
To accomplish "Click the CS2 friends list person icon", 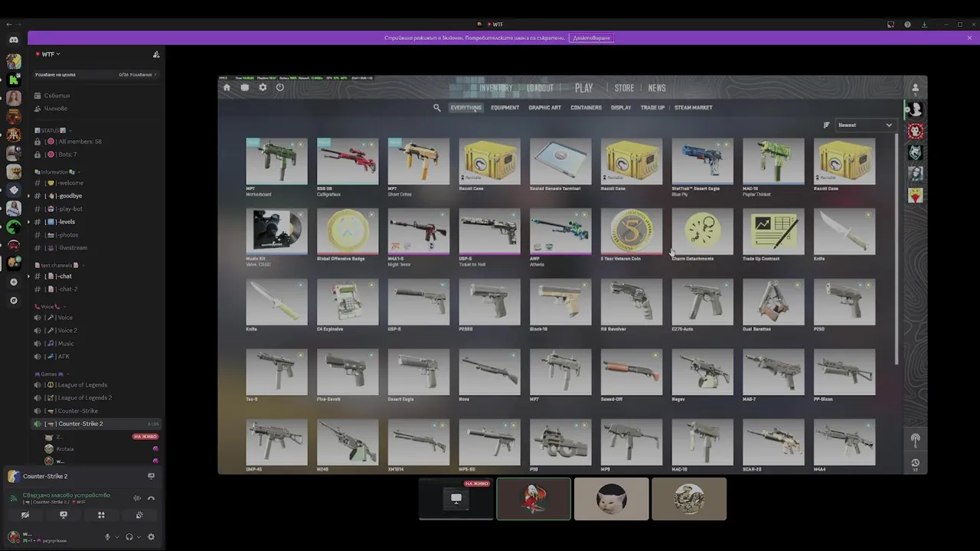I will tap(915, 88).
